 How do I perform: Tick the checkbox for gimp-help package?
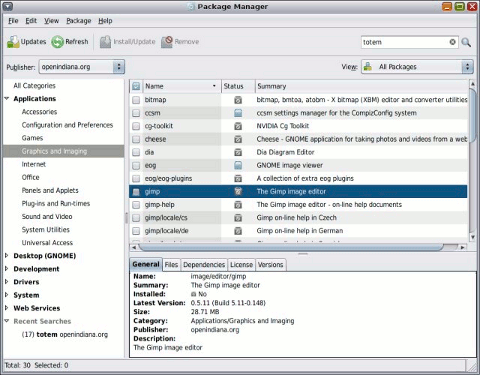click(x=136, y=205)
